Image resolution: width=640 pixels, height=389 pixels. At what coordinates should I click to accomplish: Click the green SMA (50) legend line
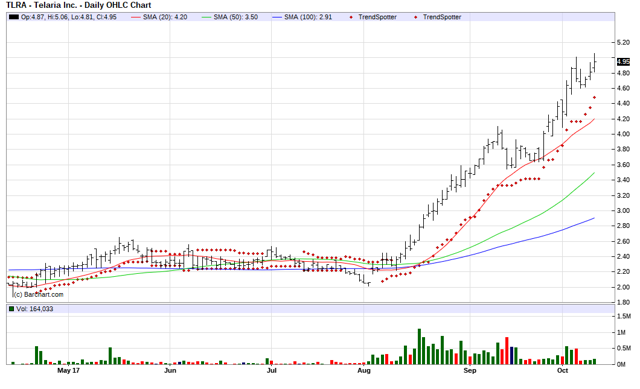pos(207,17)
